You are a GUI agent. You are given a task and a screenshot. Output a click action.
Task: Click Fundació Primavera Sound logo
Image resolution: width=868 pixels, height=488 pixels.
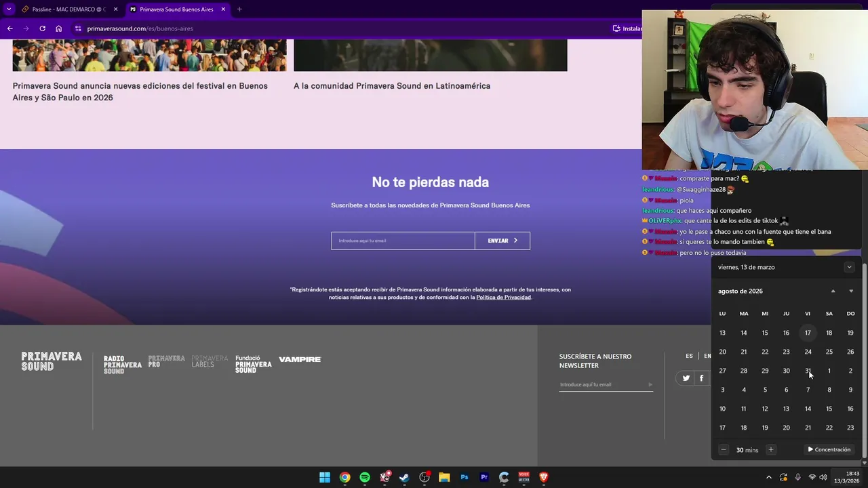254,364
